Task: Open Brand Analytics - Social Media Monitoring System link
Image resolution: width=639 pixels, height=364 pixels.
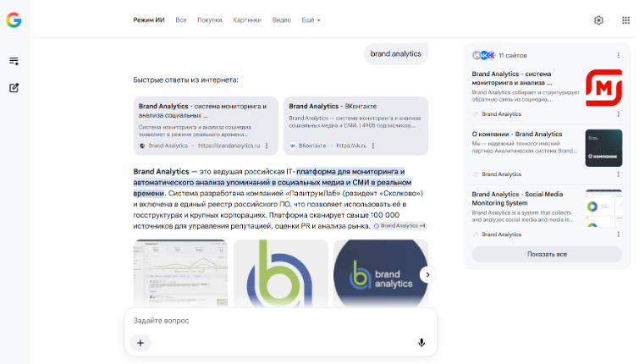Action: 517,199
